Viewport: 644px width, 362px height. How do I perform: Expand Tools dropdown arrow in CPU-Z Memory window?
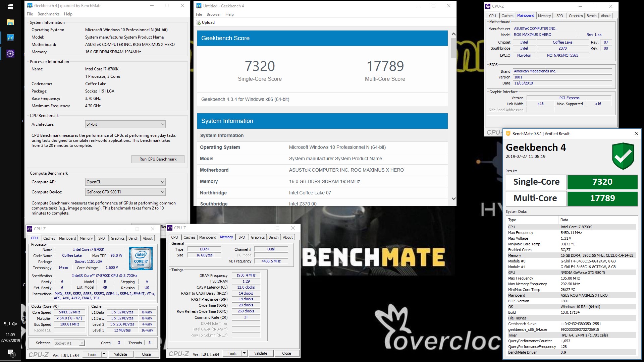[x=244, y=353]
